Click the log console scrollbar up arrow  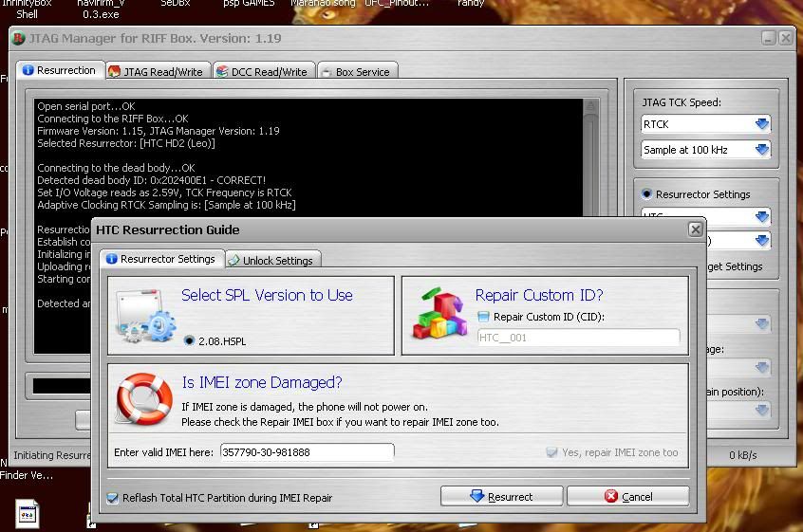coord(590,106)
